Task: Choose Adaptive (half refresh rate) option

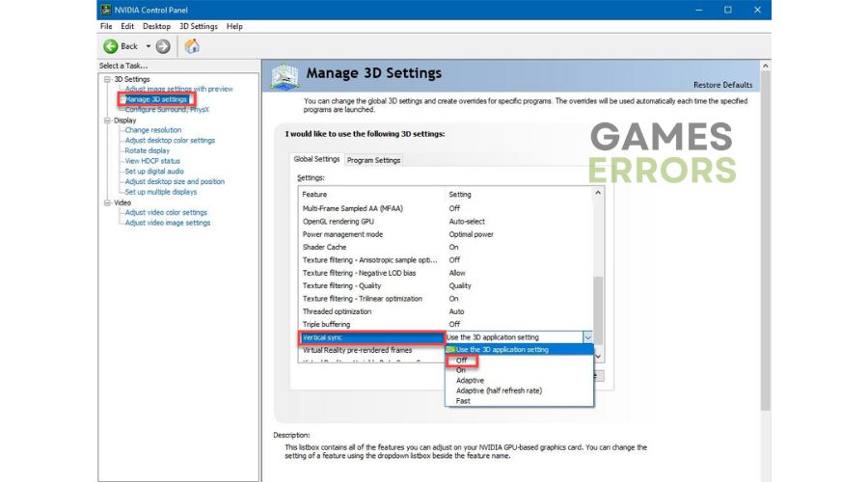Action: [499, 390]
